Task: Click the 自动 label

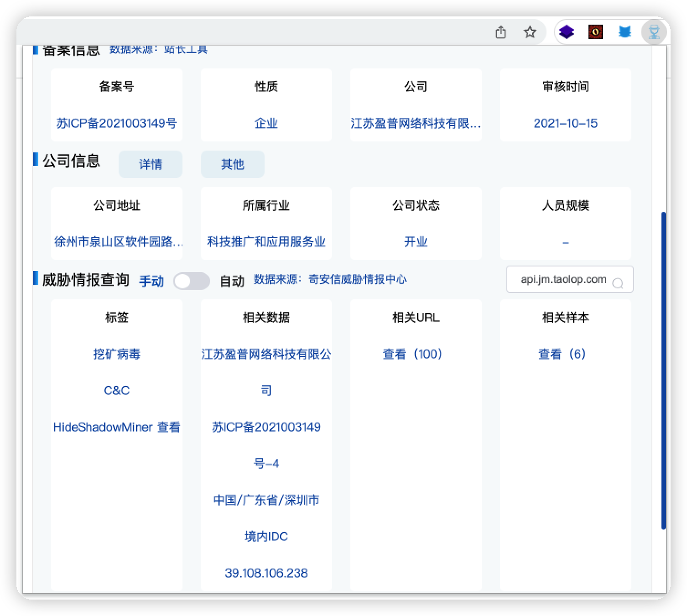Action: click(x=232, y=281)
